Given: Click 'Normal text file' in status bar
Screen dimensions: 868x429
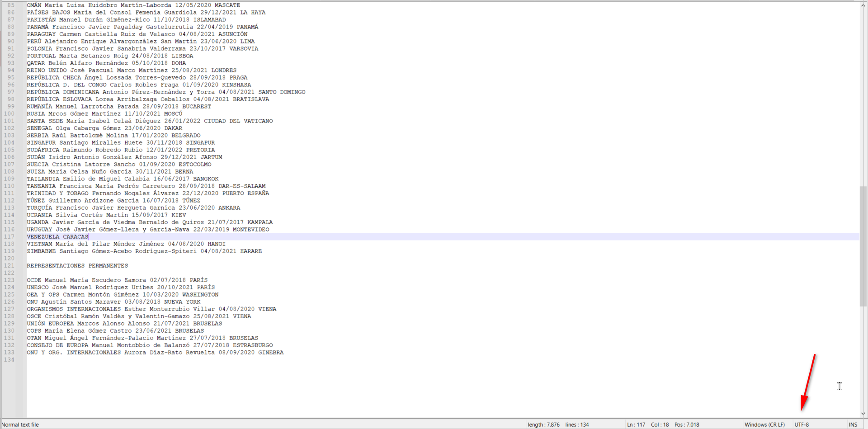Looking at the screenshot, I should click(20, 424).
